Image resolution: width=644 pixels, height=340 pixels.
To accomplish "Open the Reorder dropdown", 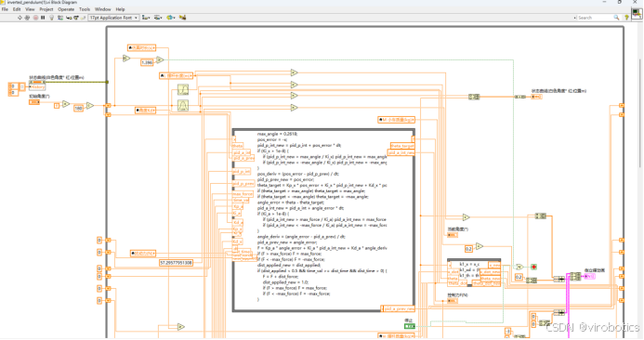I will tap(171, 18).
